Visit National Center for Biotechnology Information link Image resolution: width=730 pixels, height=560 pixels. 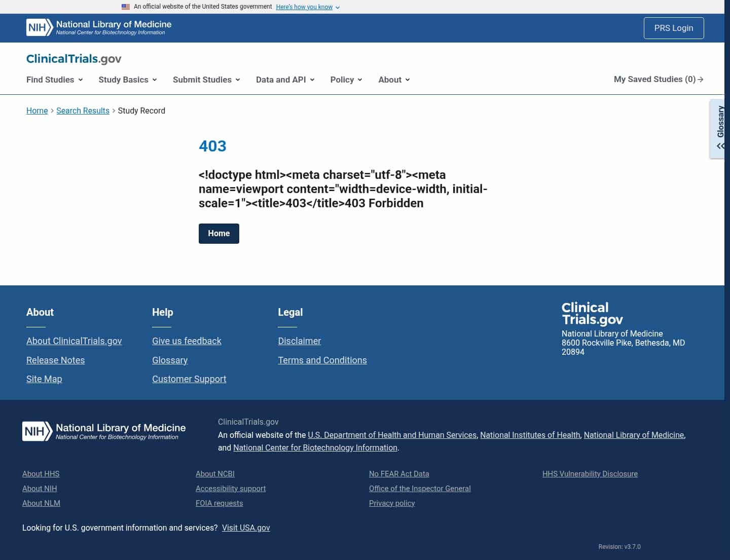pos(315,447)
